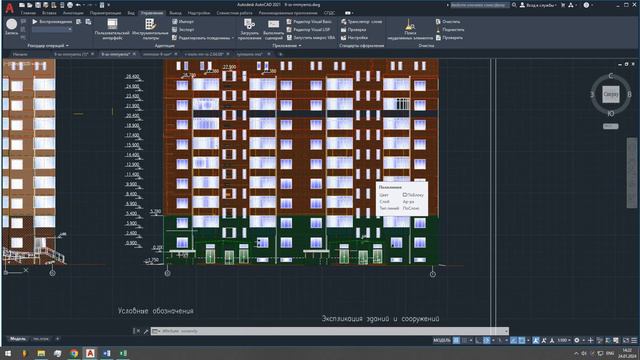Open annotation scale dropdown in status bar
The image size is (640, 360).
[564, 340]
